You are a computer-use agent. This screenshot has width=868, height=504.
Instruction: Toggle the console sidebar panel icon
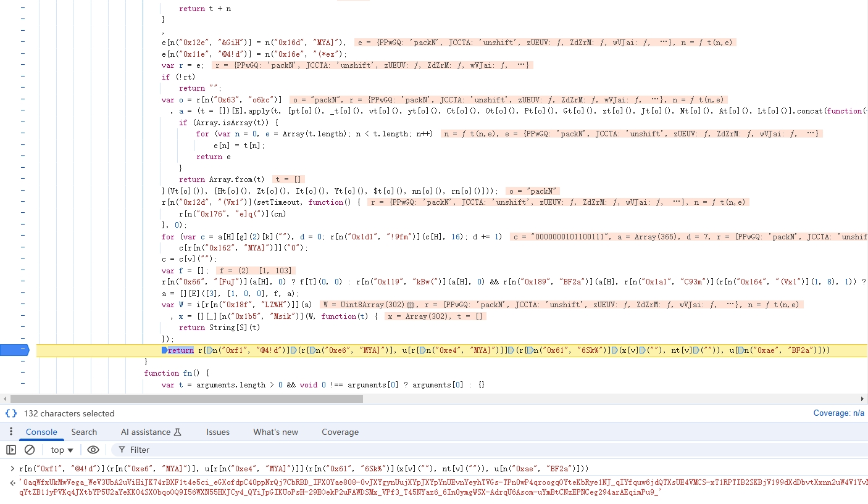point(10,450)
